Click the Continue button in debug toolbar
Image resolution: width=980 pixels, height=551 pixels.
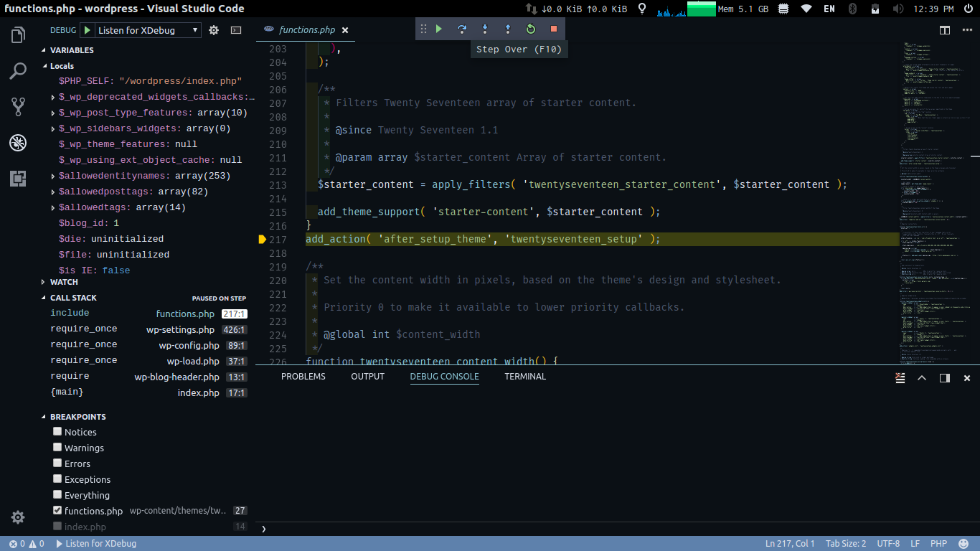coord(439,29)
